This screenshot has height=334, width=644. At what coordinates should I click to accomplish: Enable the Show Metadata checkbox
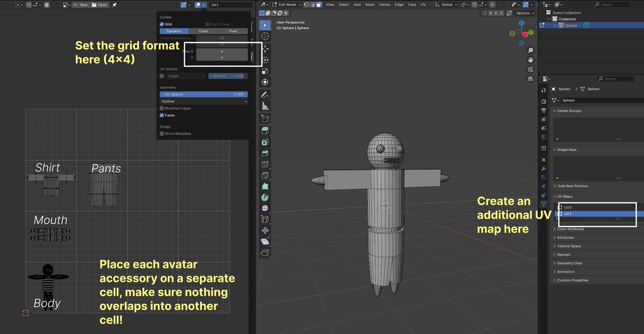click(x=162, y=133)
